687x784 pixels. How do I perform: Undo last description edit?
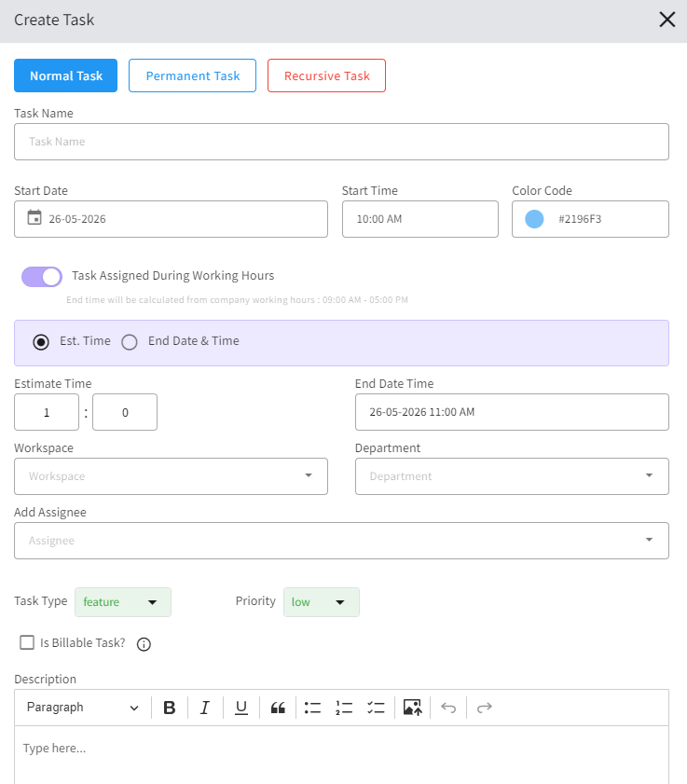point(448,708)
